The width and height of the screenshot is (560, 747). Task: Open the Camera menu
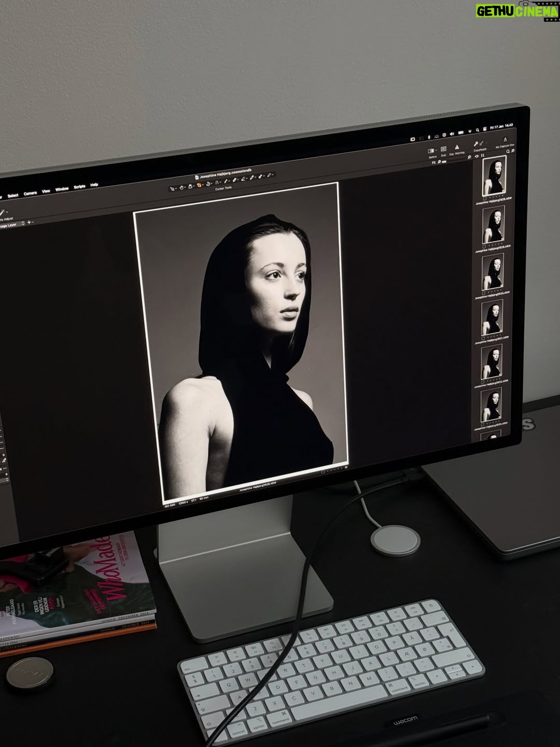pyautogui.click(x=30, y=193)
